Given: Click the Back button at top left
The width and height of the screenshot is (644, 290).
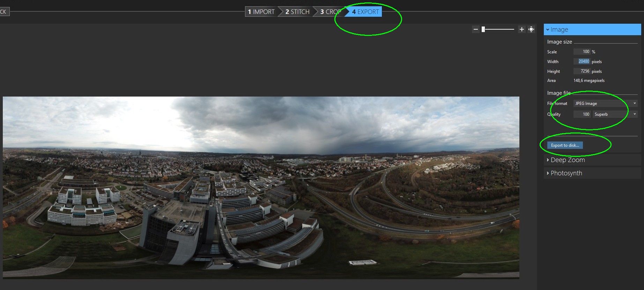Looking at the screenshot, I should tap(4, 12).
